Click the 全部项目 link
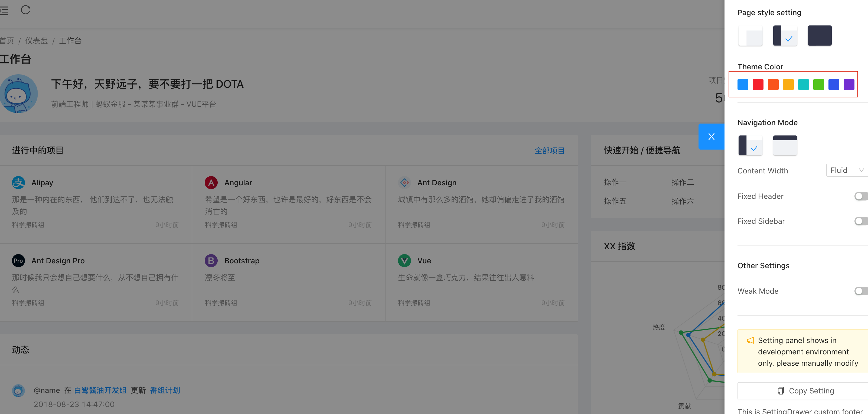This screenshot has width=868, height=414. (x=550, y=151)
